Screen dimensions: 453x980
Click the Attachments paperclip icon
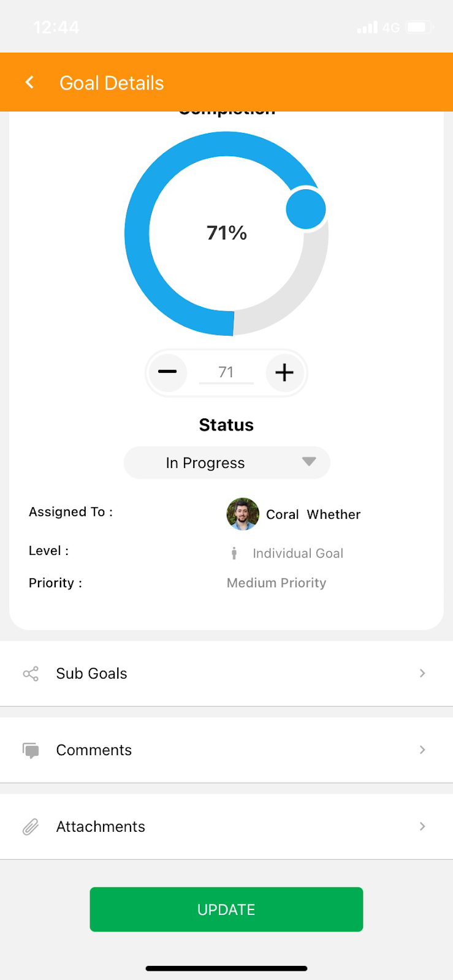31,827
